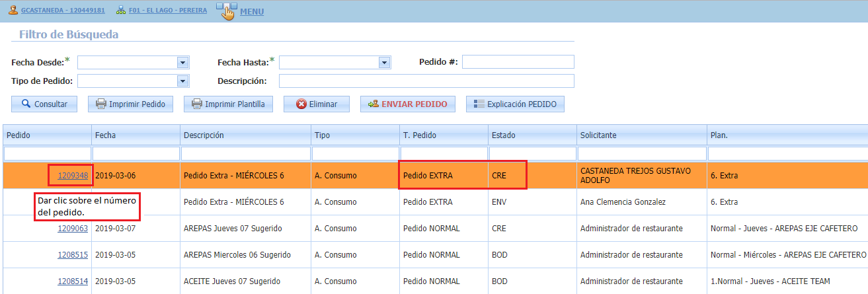The width and height of the screenshot is (868, 294).
Task: Click the Tipo column filter box
Action: pos(355,153)
